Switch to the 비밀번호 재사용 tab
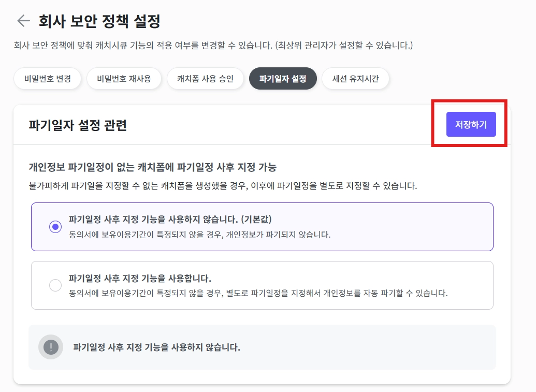The image size is (536, 392). (x=124, y=79)
